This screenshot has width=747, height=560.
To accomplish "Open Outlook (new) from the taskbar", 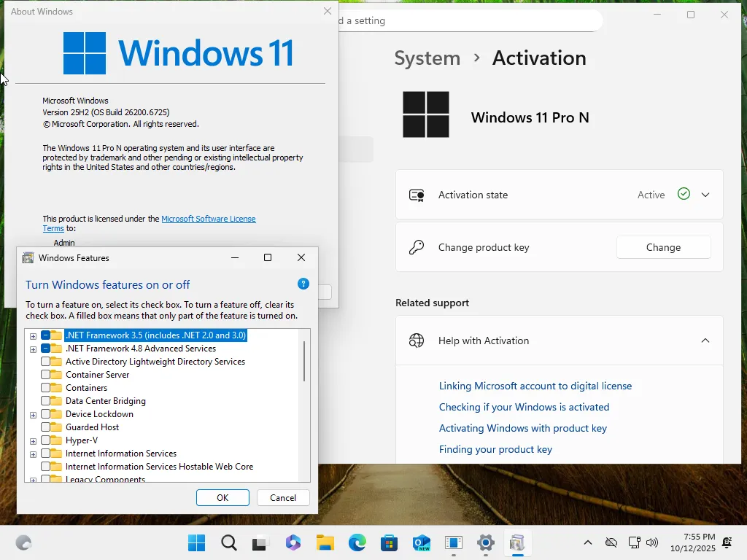I will 421,543.
